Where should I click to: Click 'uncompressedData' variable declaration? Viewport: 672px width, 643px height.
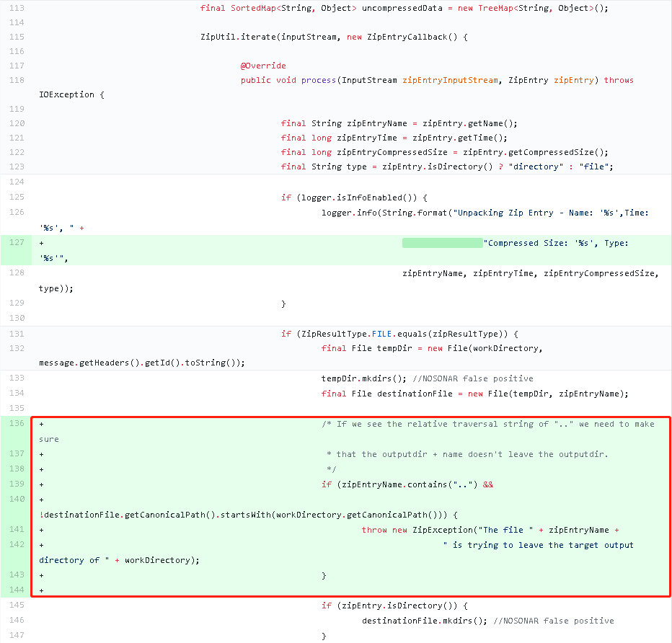pyautogui.click(x=402, y=8)
